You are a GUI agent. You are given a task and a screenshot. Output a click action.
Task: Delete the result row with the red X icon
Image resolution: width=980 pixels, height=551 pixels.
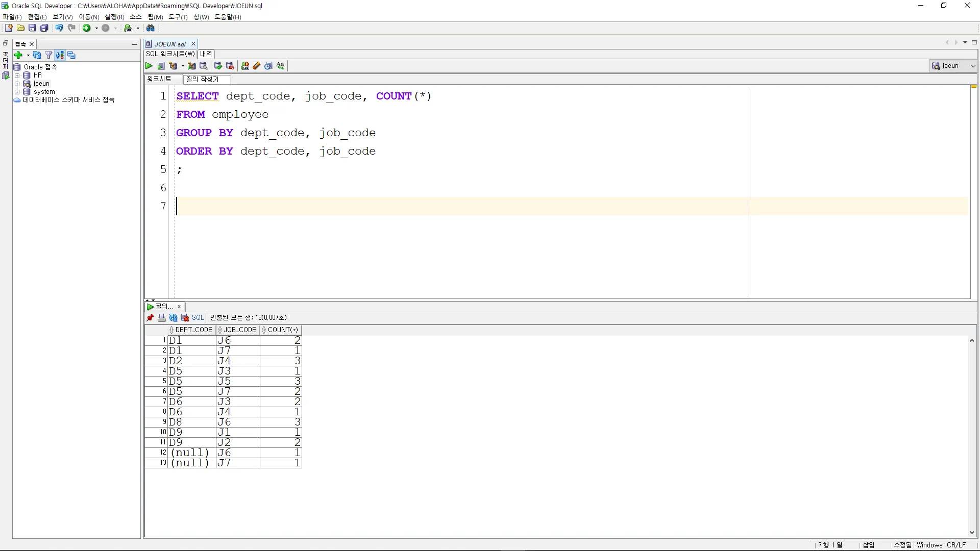point(185,318)
